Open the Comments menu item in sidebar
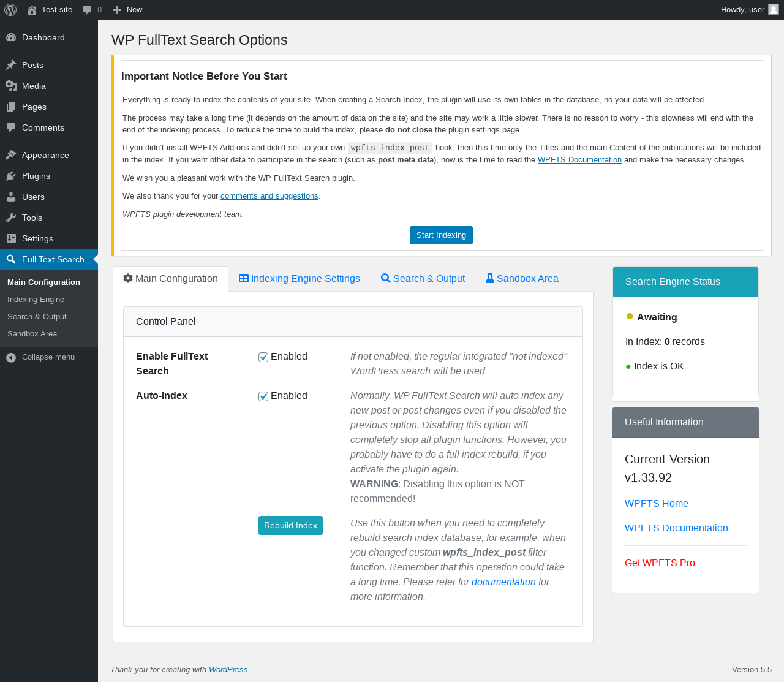The width and height of the screenshot is (784, 682). click(x=49, y=127)
